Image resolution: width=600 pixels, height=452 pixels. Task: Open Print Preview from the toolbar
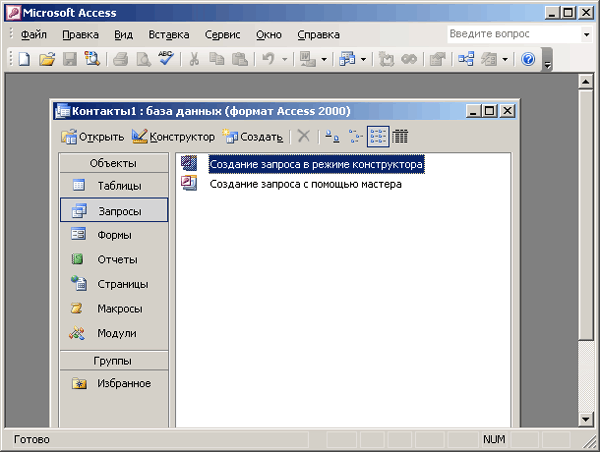click(x=143, y=59)
